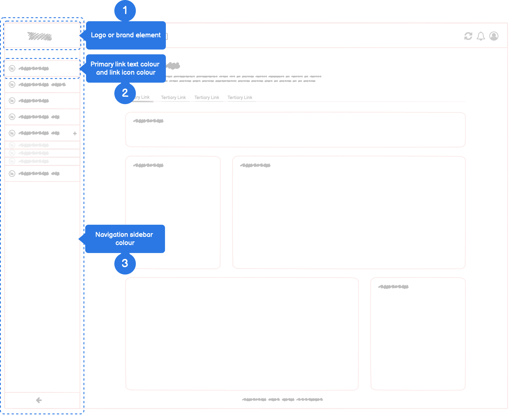Image resolution: width=510 pixels, height=420 pixels.
Task: Click the "Primary link text colour" callout label
Action: pyautogui.click(x=126, y=68)
